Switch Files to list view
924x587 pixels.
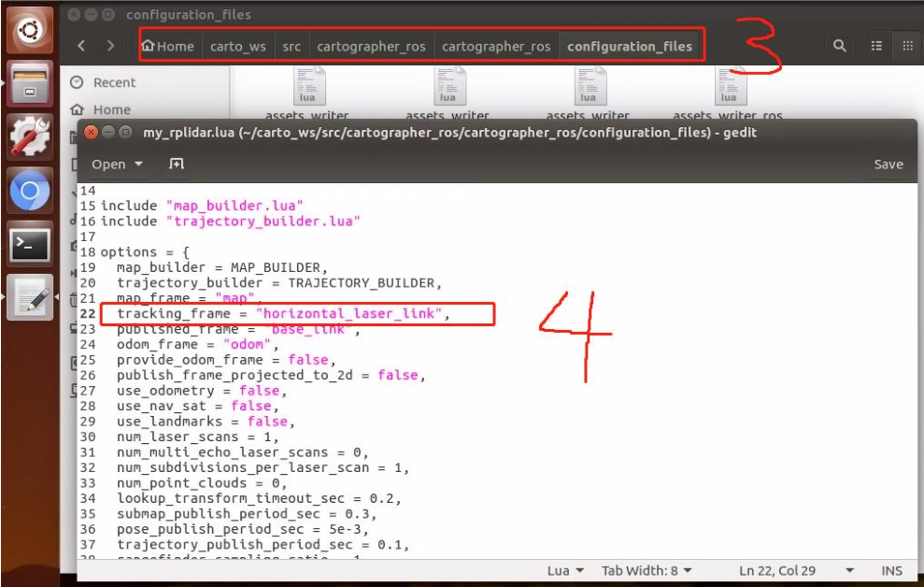877,46
